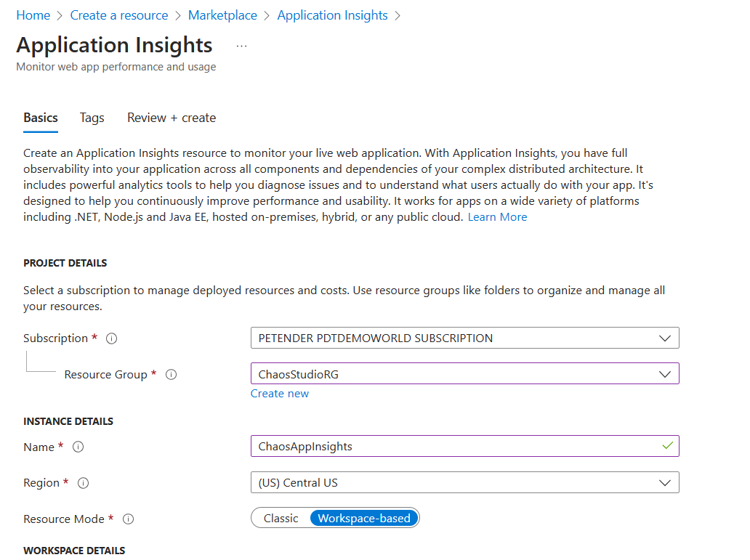Click the ellipsis next to Application Insights title
This screenshot has width=750, height=560.
[x=241, y=44]
